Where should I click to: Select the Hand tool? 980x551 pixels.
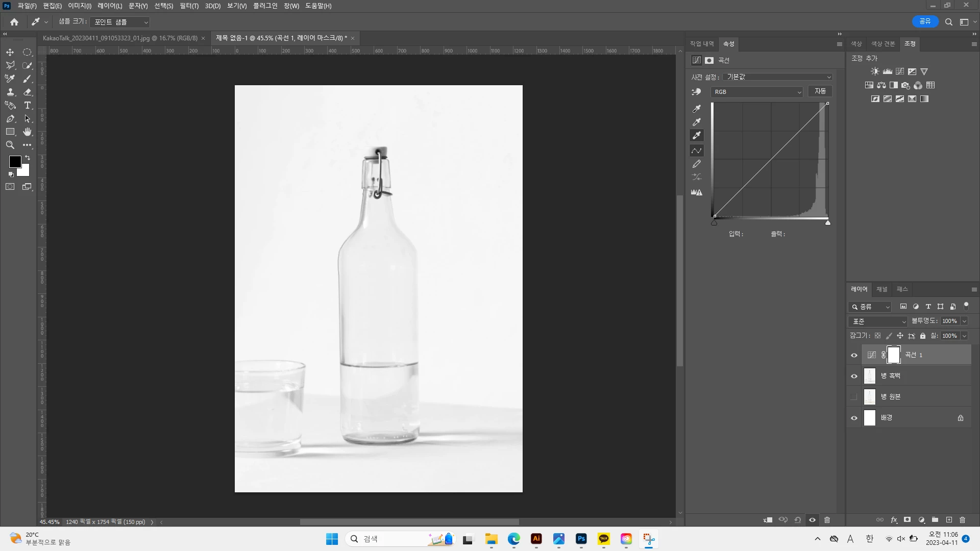point(28,132)
